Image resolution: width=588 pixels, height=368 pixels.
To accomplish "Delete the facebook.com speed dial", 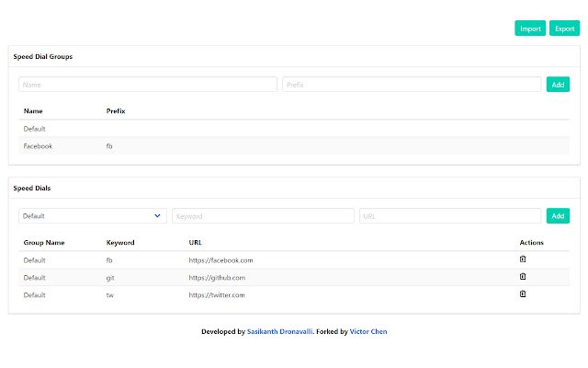I will pos(523,259).
